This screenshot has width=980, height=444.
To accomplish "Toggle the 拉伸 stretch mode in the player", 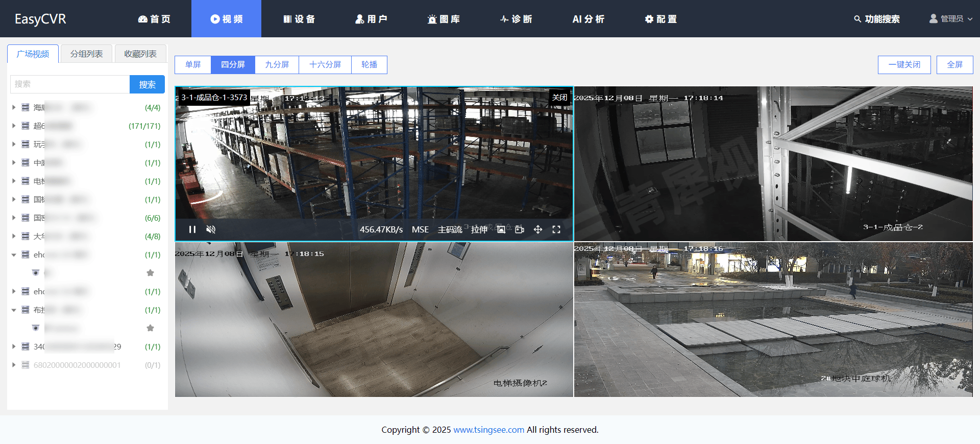I will [479, 229].
